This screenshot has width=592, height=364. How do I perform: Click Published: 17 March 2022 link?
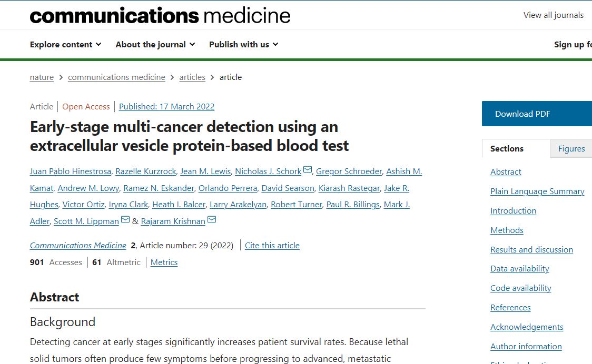click(x=166, y=107)
